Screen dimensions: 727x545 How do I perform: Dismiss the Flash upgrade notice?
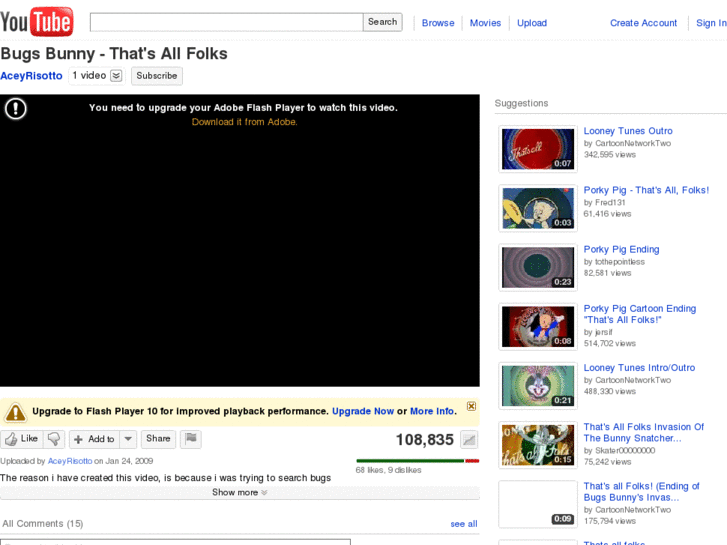471,406
